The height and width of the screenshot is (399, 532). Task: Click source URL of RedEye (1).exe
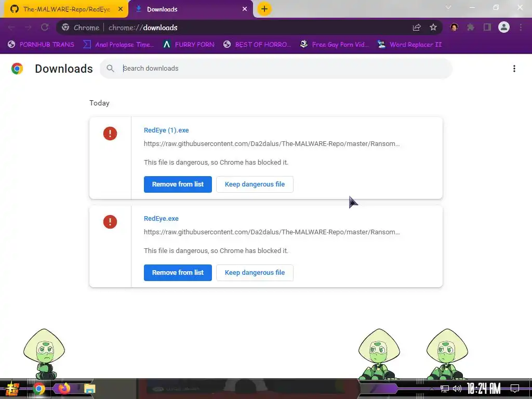pyautogui.click(x=272, y=143)
